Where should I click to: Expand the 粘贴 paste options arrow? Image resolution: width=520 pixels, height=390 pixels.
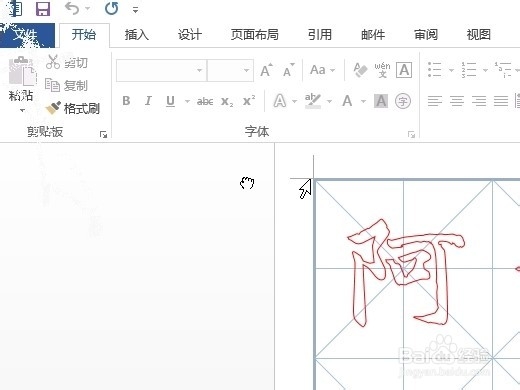tap(22, 110)
